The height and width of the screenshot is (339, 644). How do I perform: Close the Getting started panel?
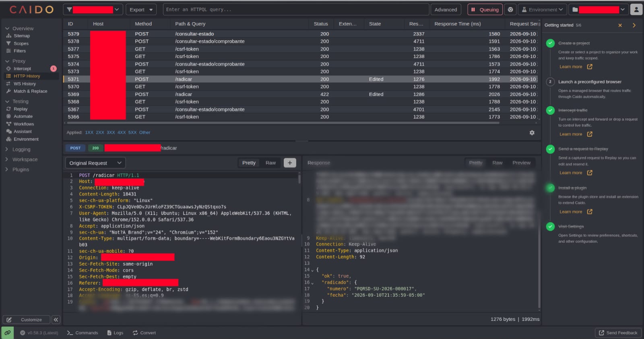tap(620, 25)
